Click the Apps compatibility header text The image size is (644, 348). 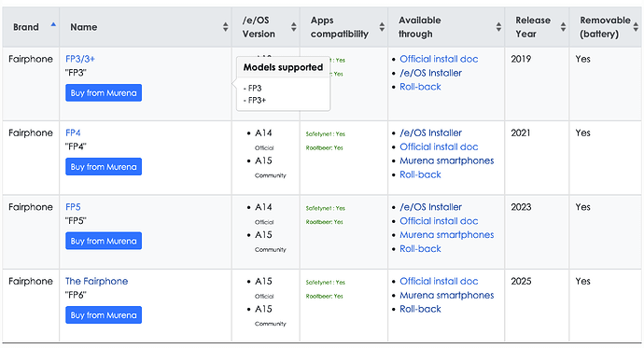pos(339,27)
